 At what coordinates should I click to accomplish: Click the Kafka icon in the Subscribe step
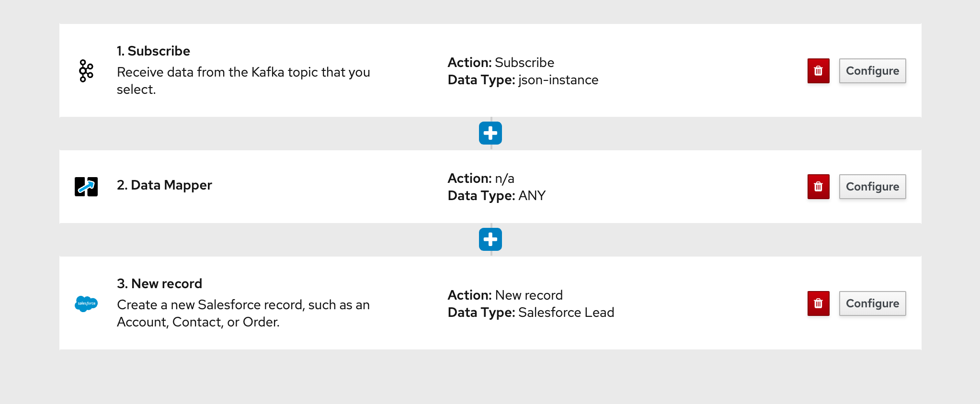(86, 71)
